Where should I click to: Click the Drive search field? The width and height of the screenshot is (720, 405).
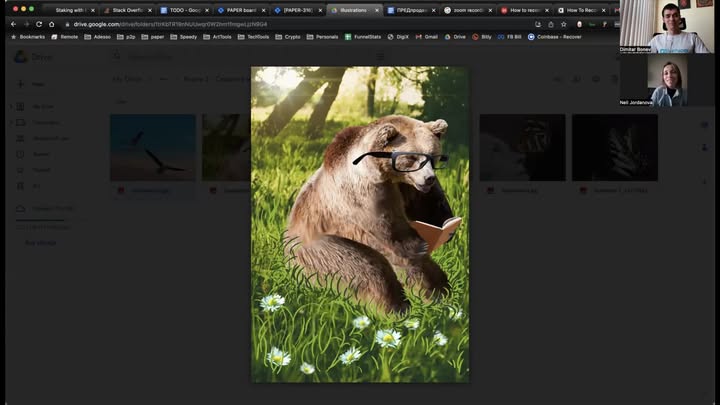pyautogui.click(x=248, y=56)
